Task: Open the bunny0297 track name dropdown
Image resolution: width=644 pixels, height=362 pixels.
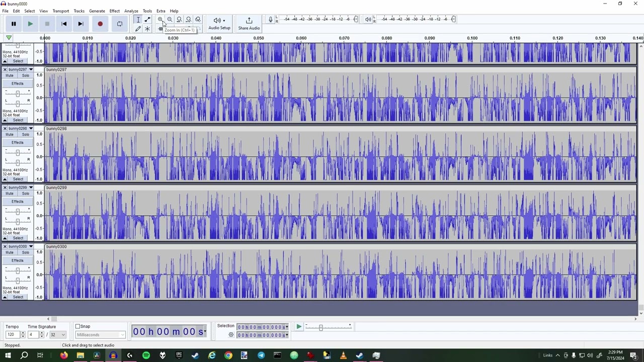Action: (20, 69)
